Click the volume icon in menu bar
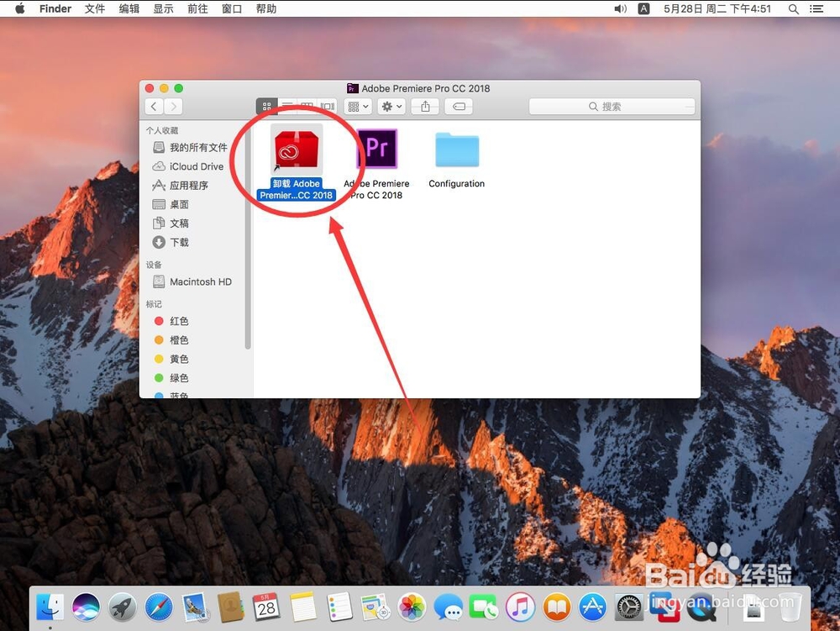This screenshot has width=840, height=631. pos(621,8)
